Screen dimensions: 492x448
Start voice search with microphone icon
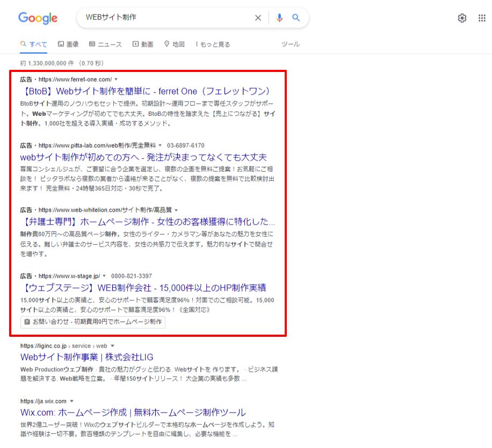point(279,18)
